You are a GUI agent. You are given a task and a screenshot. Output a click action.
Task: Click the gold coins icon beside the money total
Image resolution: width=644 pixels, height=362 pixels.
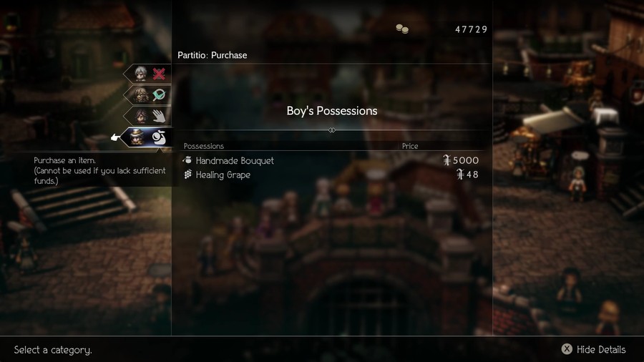402,29
